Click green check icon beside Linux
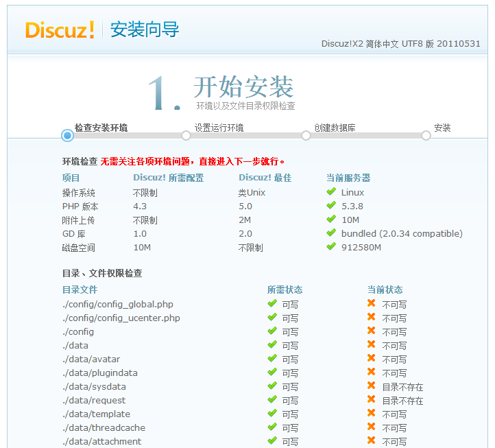Viewport: 495px width, 448px height. (x=331, y=191)
